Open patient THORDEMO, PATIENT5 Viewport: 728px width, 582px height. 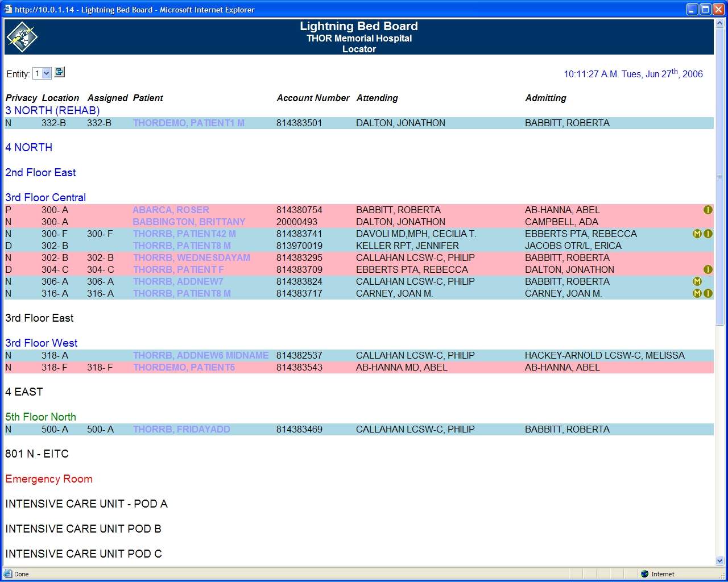(x=184, y=367)
